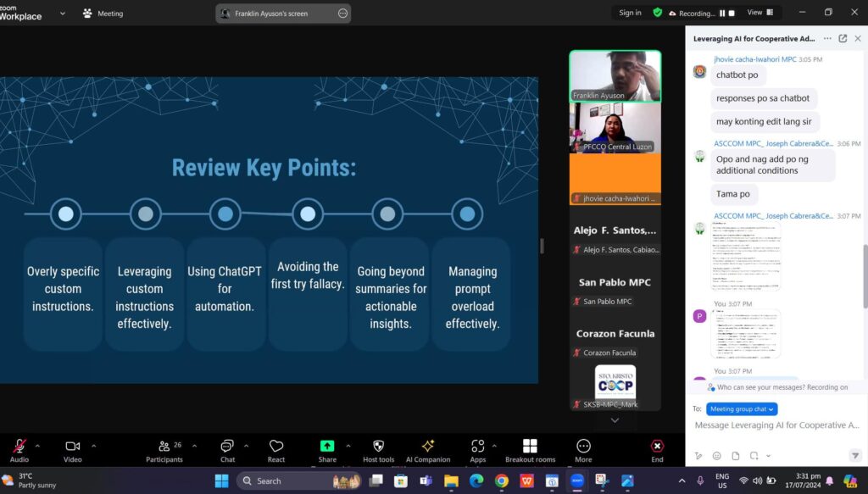Open the Zoom Workplace dropdown chevron
The width and height of the screenshot is (868, 494).
tap(63, 14)
